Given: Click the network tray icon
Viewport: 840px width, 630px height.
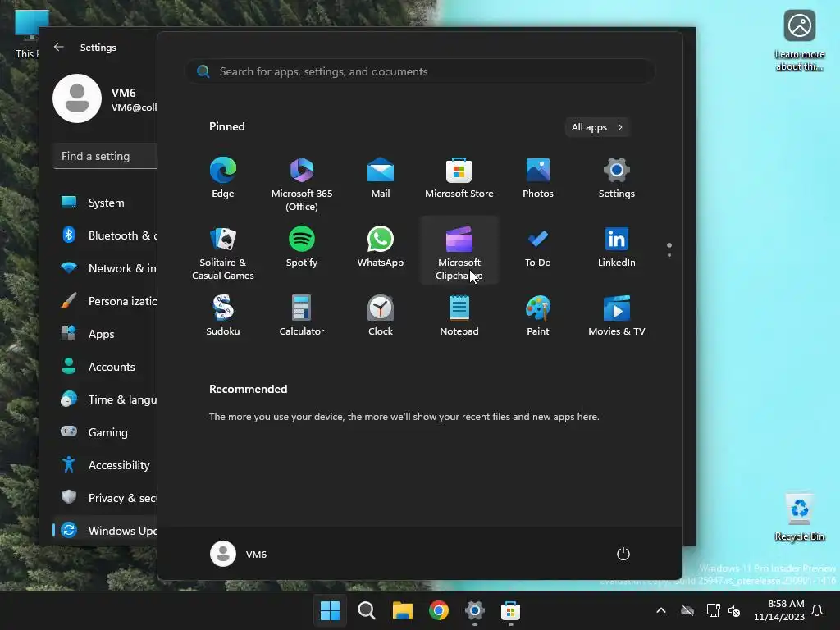Looking at the screenshot, I should click(713, 610).
